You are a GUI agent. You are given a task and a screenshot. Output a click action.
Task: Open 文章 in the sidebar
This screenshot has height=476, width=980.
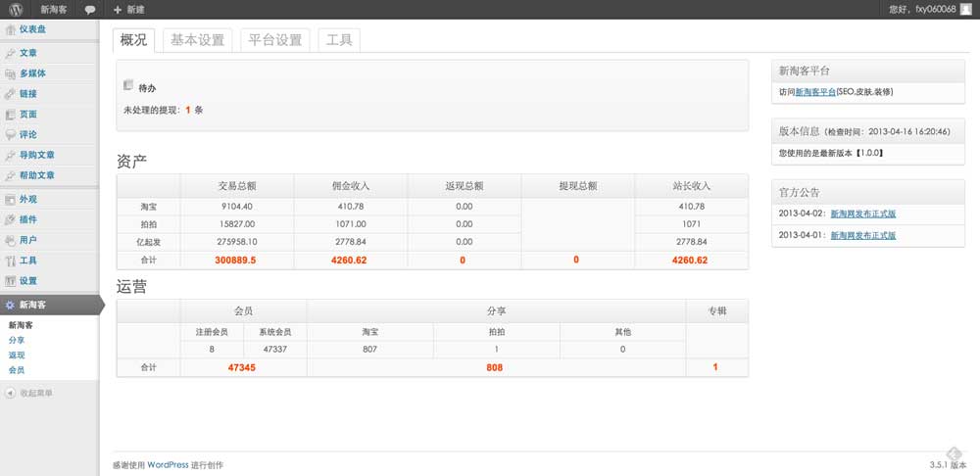(x=28, y=53)
